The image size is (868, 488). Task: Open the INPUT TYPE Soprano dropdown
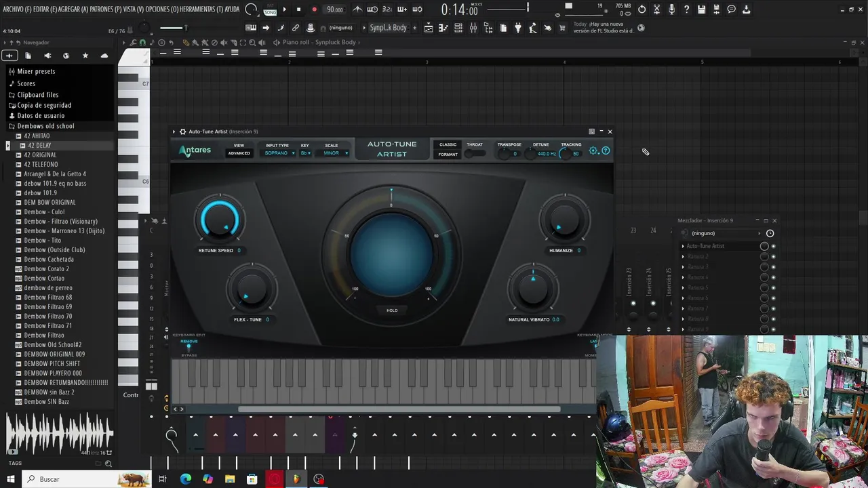point(279,153)
